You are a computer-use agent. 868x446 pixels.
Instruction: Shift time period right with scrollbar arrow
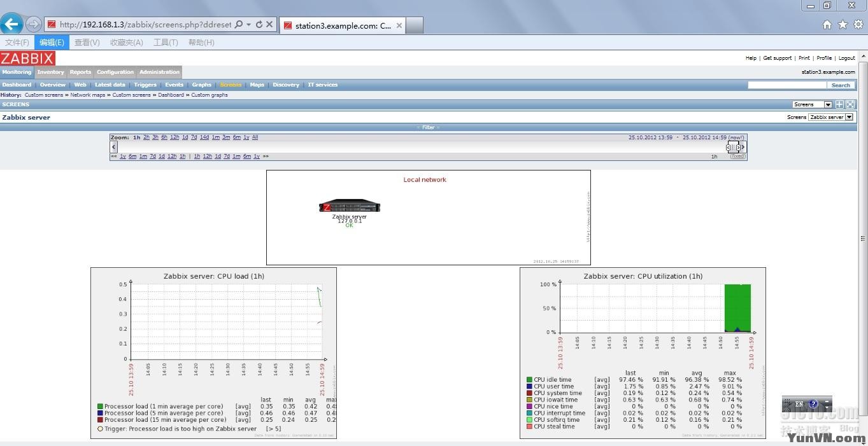pos(743,147)
